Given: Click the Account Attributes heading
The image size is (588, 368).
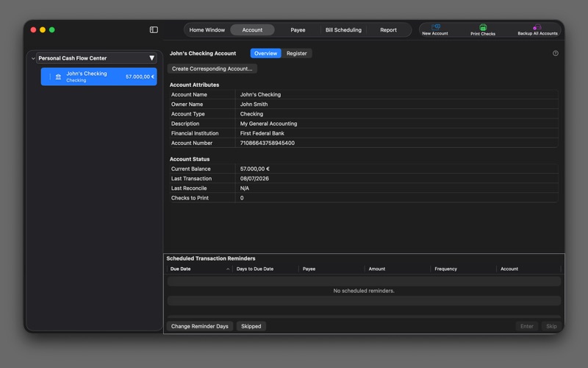Looking at the screenshot, I should 194,85.
